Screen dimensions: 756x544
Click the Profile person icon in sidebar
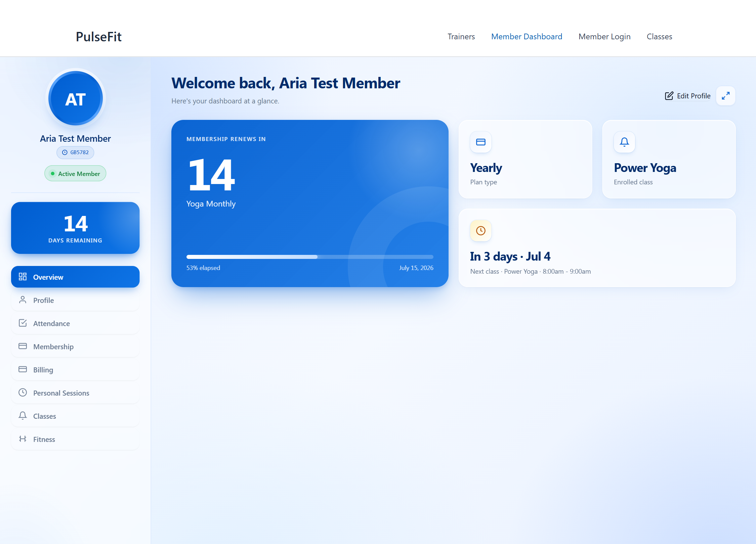23,300
